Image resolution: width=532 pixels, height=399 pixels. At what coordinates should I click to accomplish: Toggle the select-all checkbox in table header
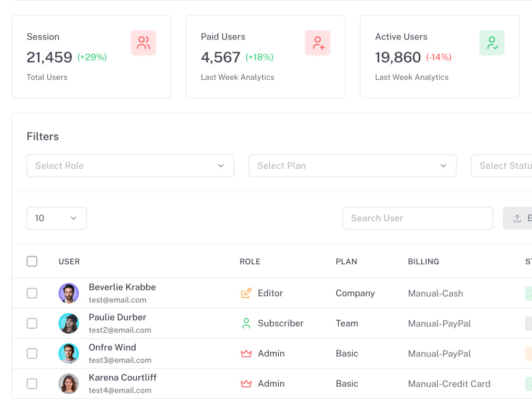click(32, 261)
